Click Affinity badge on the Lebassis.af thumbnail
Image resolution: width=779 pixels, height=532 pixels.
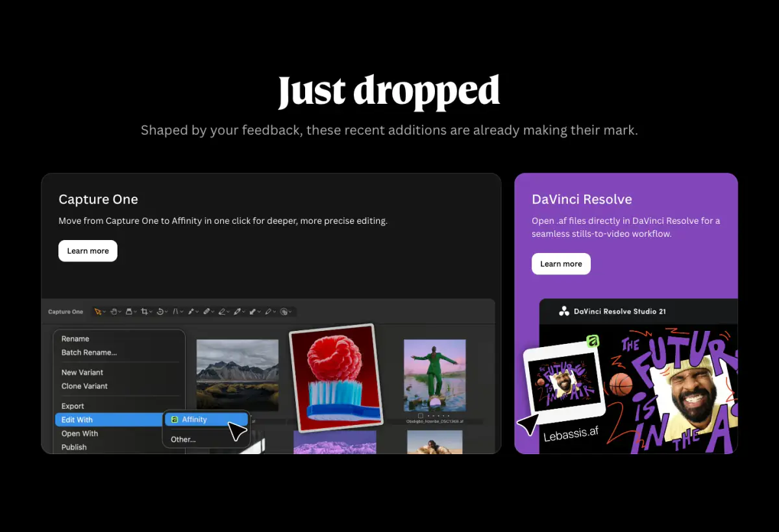pos(591,342)
